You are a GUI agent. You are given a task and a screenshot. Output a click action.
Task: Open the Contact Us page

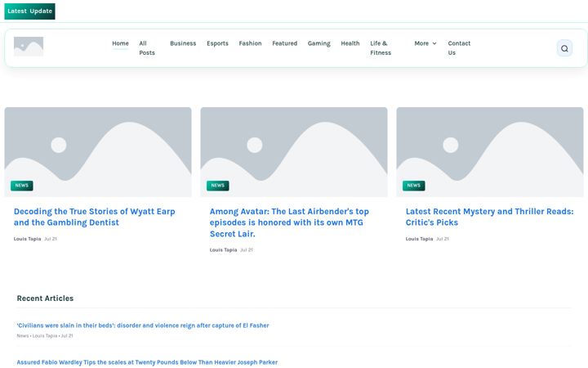tap(459, 48)
